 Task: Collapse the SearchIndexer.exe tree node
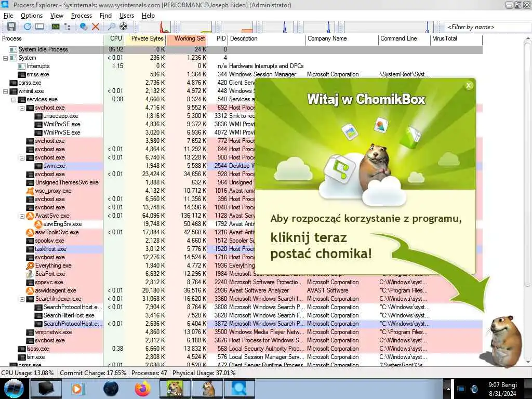pyautogui.click(x=22, y=299)
